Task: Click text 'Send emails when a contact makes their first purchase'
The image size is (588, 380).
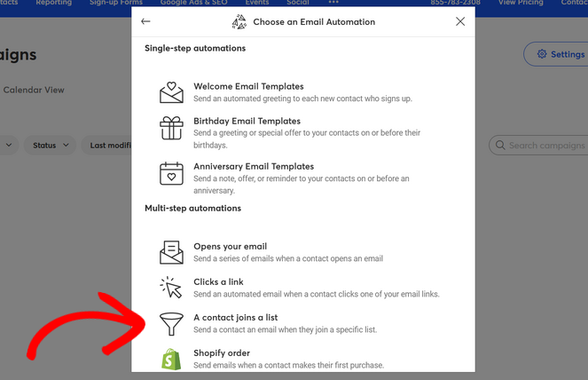Action: [x=289, y=366]
